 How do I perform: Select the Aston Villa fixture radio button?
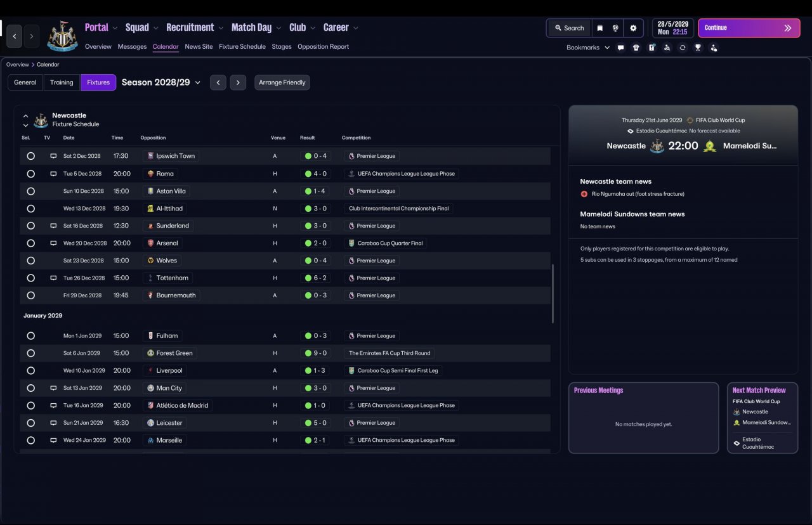30,191
